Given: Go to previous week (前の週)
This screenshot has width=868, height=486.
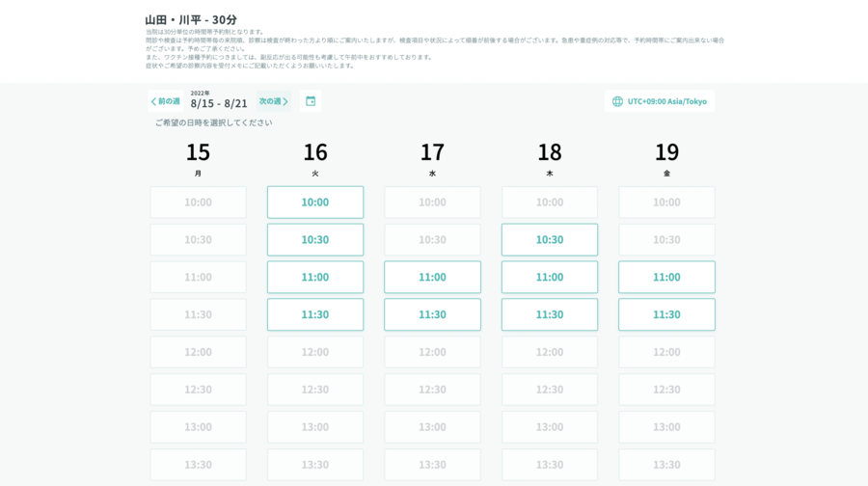Looking at the screenshot, I should 166,101.
